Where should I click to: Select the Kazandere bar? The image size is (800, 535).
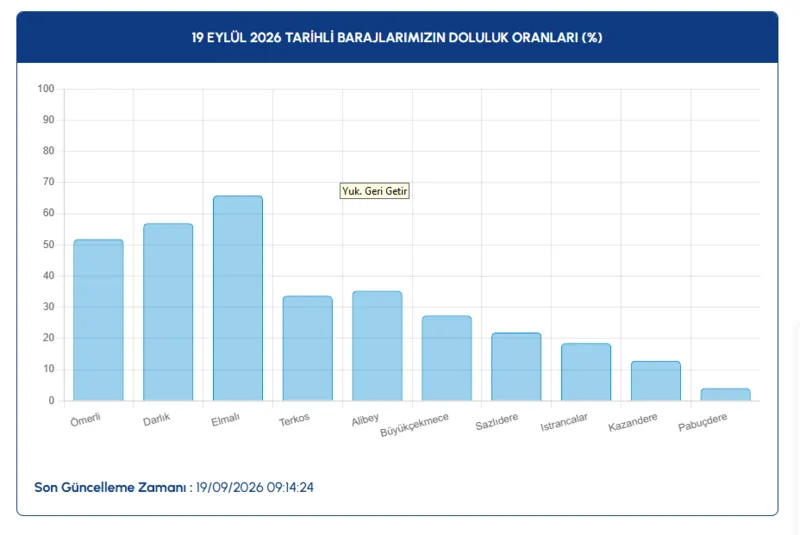656,381
